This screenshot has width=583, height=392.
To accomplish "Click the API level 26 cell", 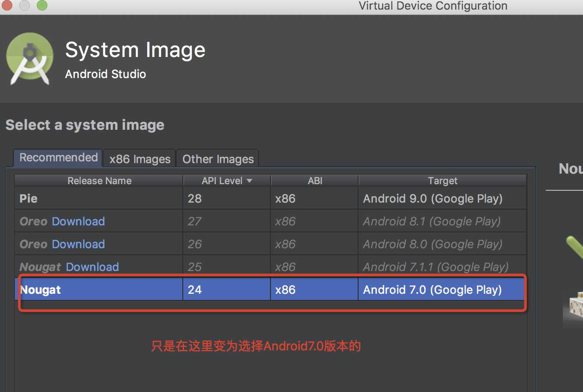I will 227,244.
